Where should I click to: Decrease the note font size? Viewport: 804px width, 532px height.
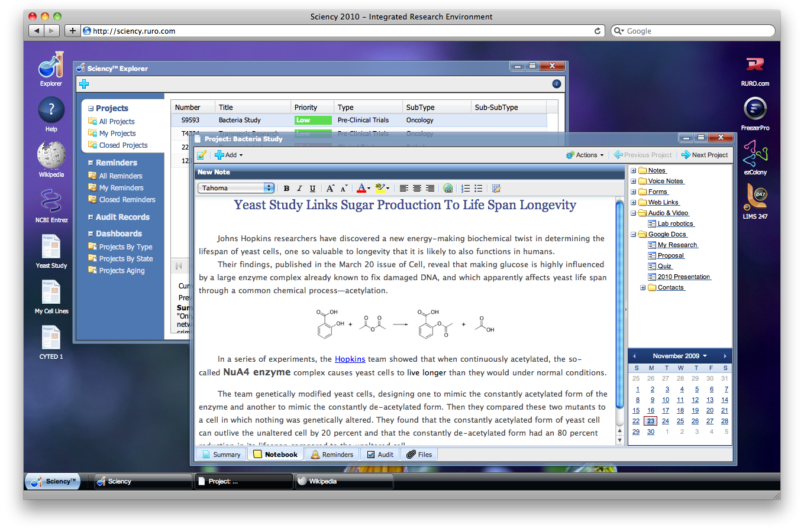(344, 189)
